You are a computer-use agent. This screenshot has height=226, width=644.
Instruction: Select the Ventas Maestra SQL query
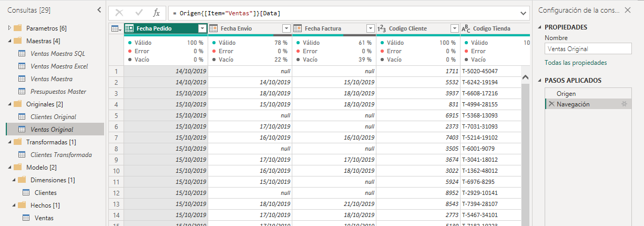(57, 53)
